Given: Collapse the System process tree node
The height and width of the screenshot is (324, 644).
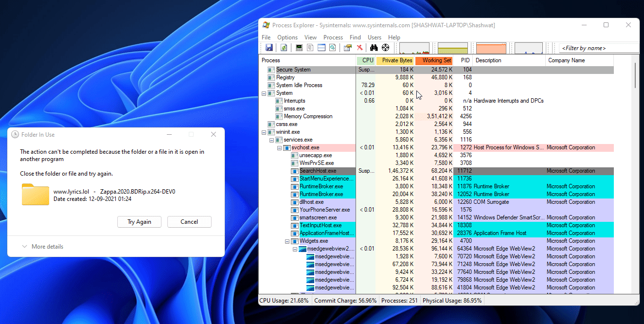Looking at the screenshot, I should [264, 93].
